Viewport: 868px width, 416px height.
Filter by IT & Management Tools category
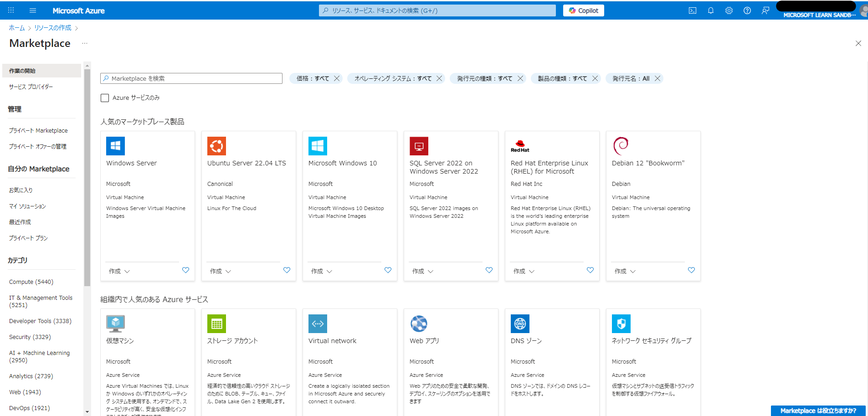(x=41, y=301)
